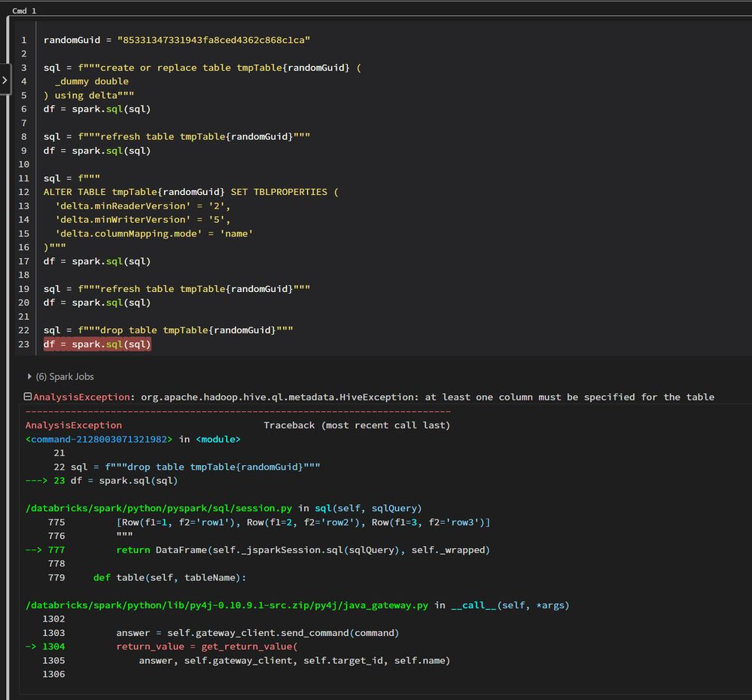Click the "_dummy double" column definition
752x700 pixels.
[91, 81]
